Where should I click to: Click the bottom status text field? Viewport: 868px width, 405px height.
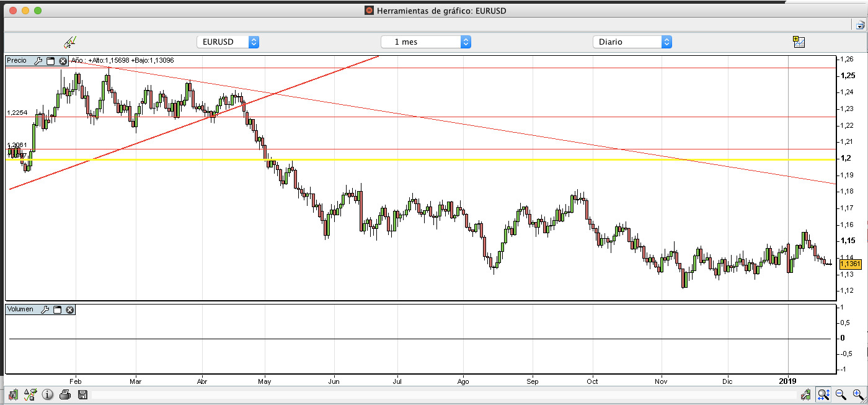[444, 394]
